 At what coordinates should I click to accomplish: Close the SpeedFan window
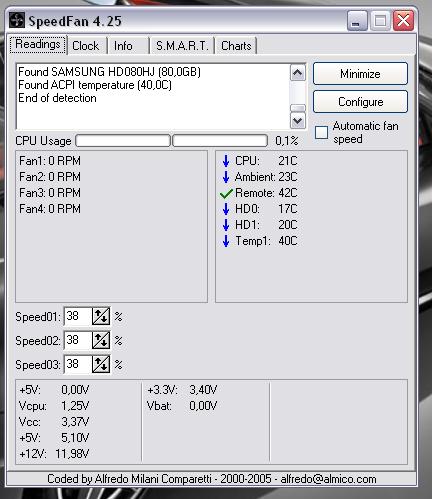tap(404, 21)
